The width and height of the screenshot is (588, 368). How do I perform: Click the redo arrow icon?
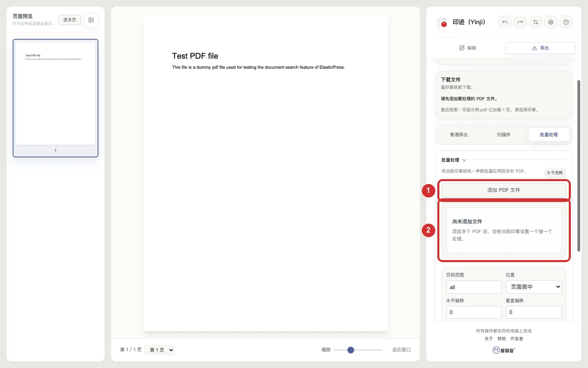click(x=520, y=22)
